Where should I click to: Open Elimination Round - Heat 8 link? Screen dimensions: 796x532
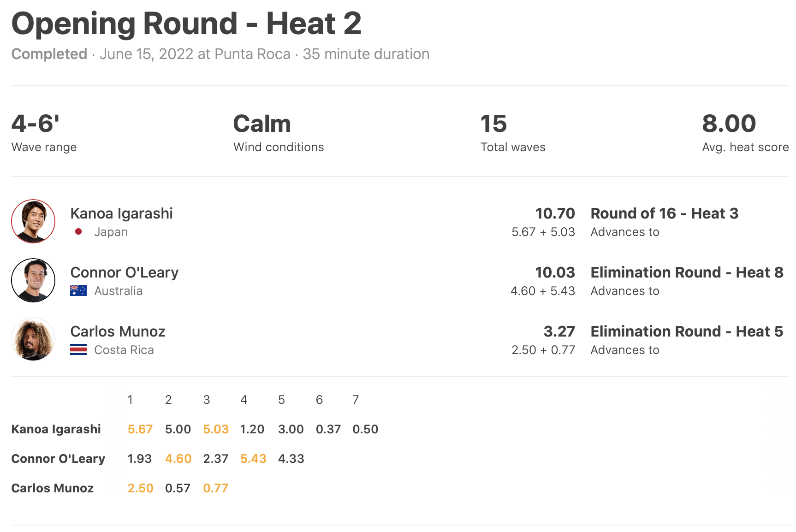point(687,272)
